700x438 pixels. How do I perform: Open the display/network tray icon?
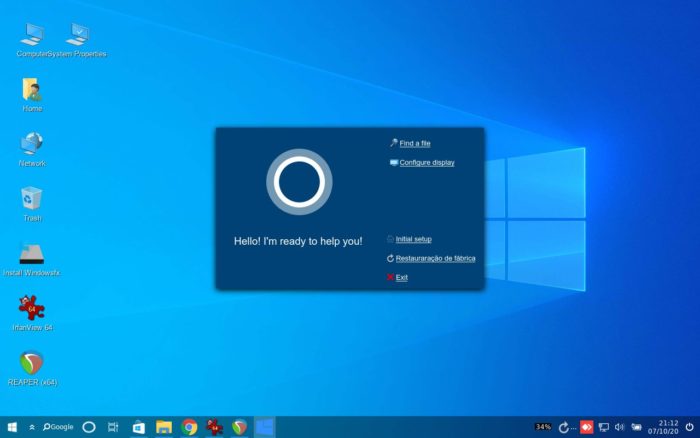[x=604, y=427]
